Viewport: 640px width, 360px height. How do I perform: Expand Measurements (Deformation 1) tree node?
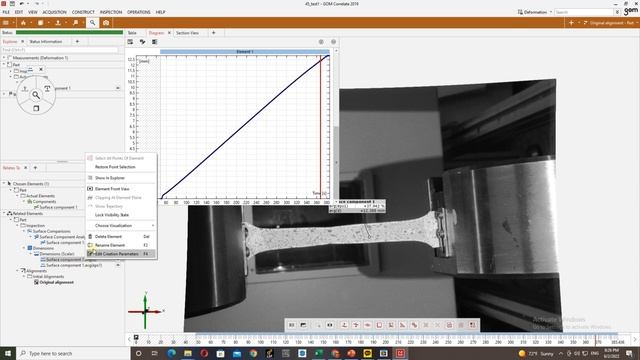click(4, 58)
